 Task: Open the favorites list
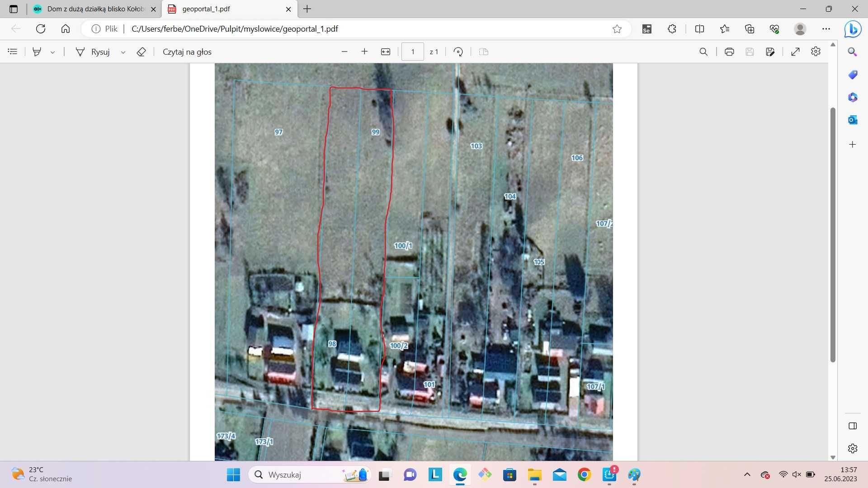click(725, 29)
